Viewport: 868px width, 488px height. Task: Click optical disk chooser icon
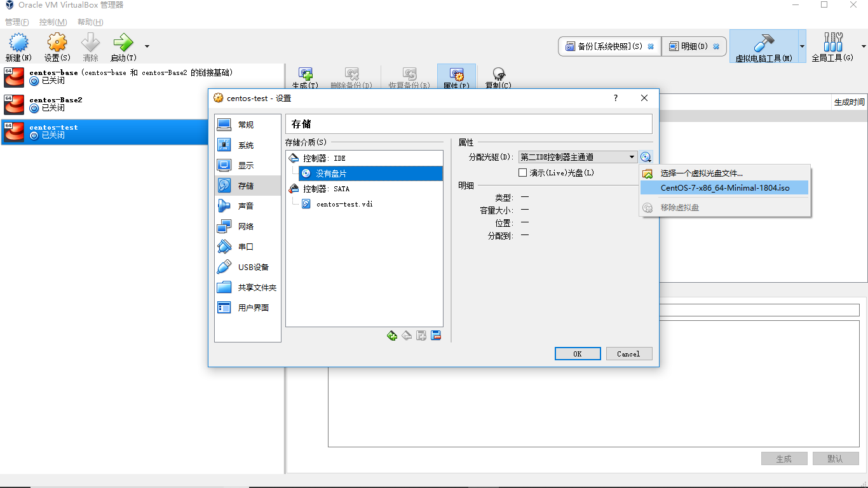point(646,157)
